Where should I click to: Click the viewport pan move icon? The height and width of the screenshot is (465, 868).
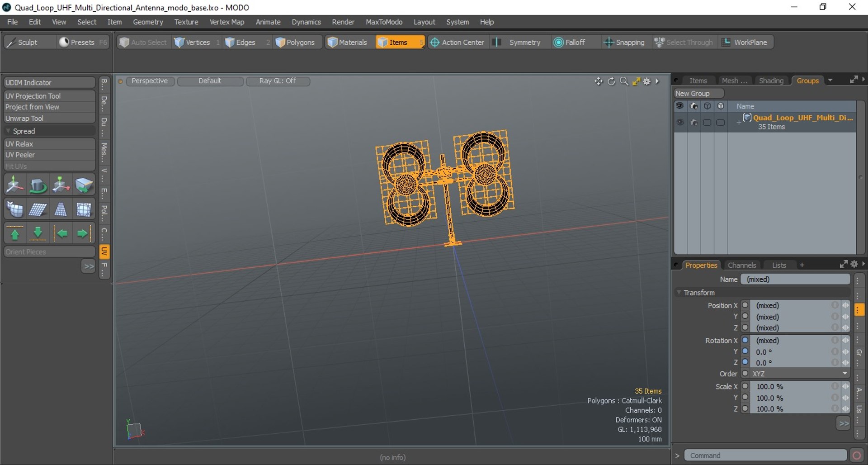click(598, 81)
